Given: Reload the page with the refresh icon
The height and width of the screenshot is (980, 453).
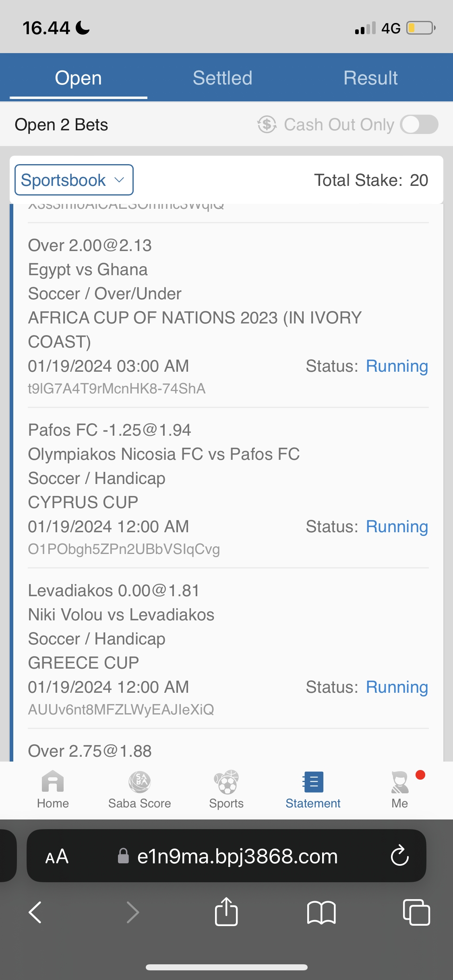Looking at the screenshot, I should point(399,856).
